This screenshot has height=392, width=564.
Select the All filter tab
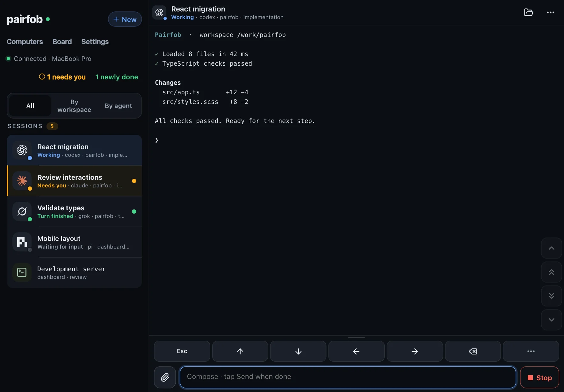[30, 106]
